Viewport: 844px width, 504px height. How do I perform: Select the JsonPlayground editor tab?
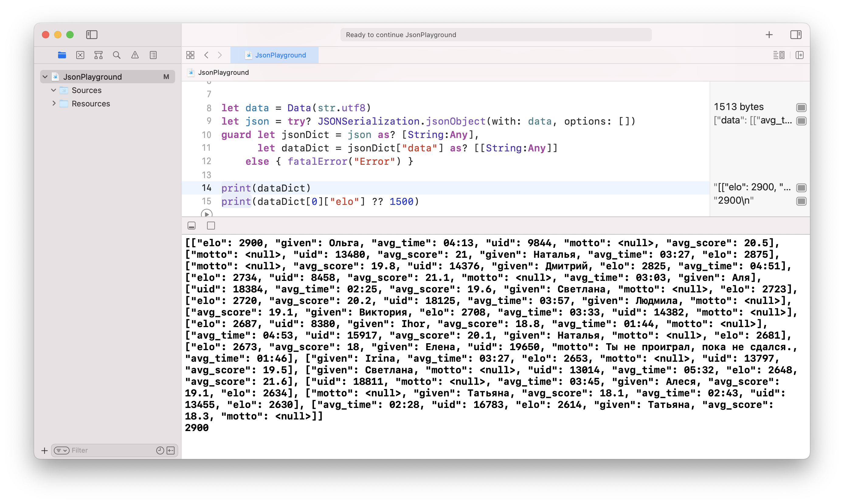275,55
